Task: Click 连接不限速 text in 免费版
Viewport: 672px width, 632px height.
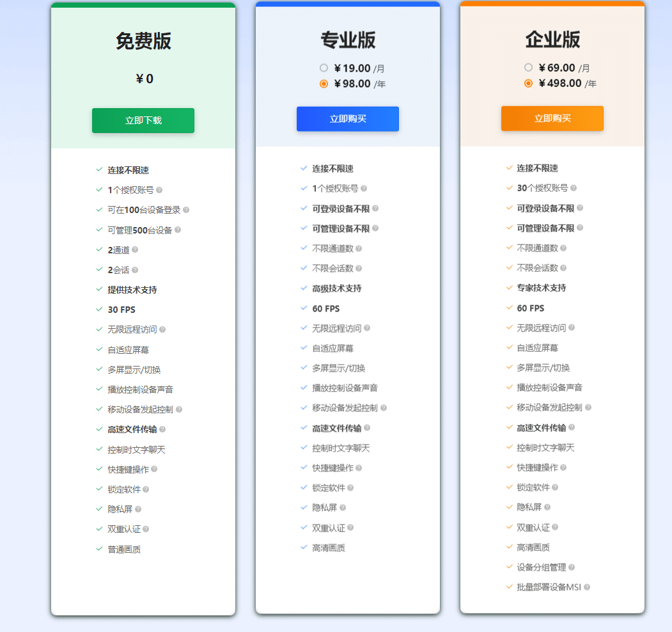Action: pos(128,170)
